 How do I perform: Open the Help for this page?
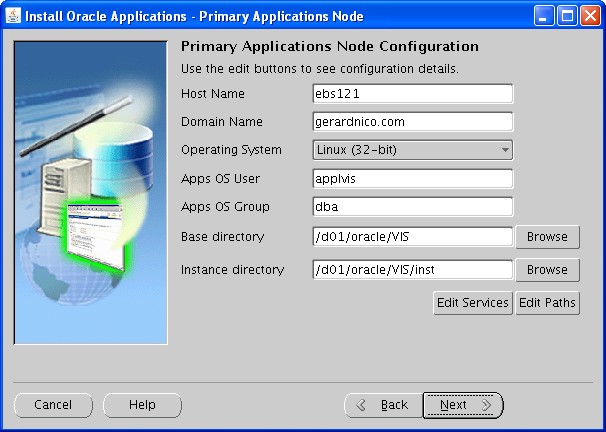pos(142,405)
